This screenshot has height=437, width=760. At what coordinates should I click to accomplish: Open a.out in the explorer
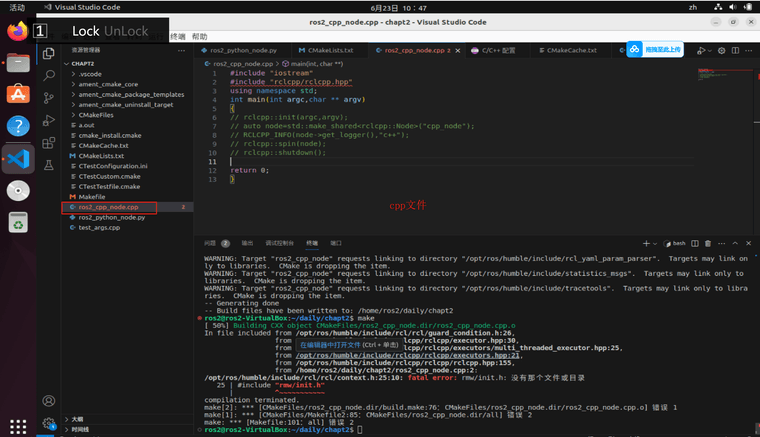pyautogui.click(x=86, y=125)
